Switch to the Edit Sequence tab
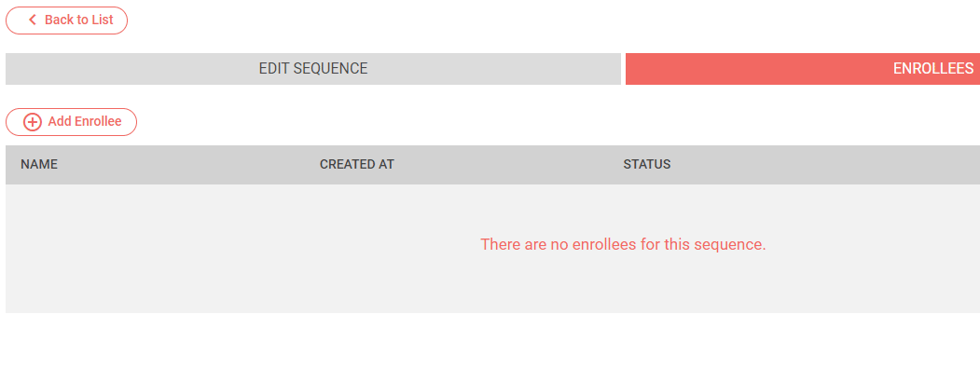This screenshot has height=382, width=980. (313, 69)
